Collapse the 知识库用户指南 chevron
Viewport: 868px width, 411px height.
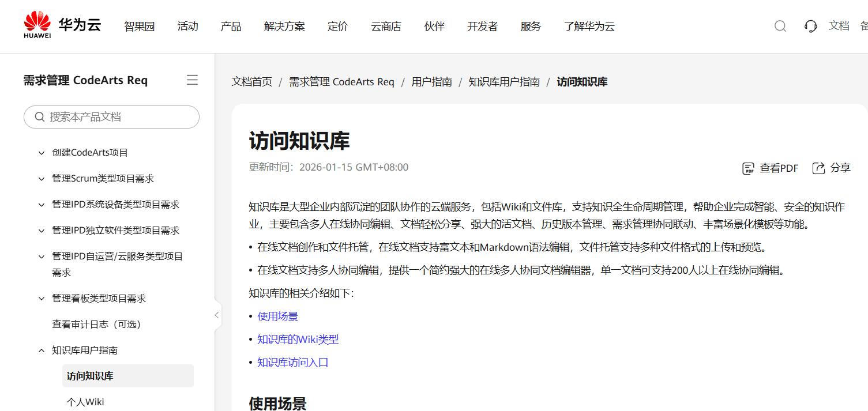[41, 350]
